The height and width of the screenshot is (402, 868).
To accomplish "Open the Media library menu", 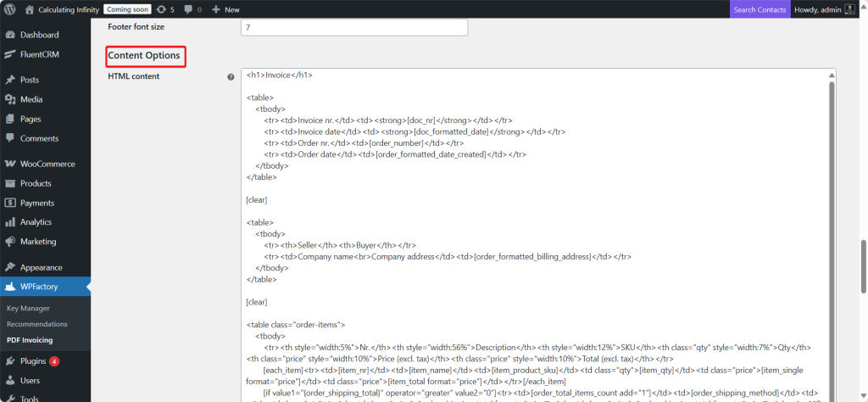I will tap(31, 99).
